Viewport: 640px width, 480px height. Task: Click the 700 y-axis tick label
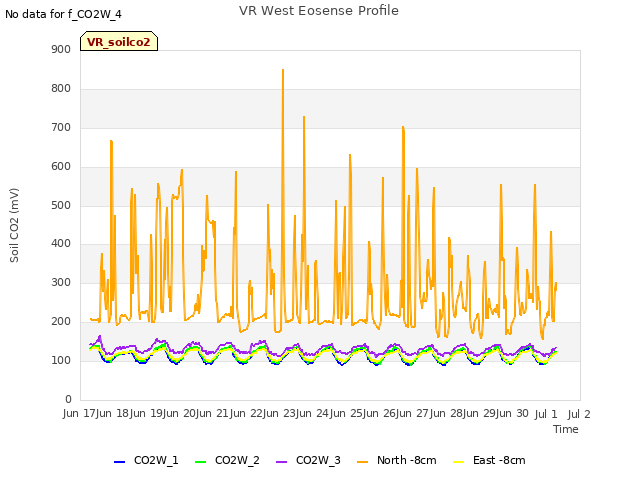(61, 127)
